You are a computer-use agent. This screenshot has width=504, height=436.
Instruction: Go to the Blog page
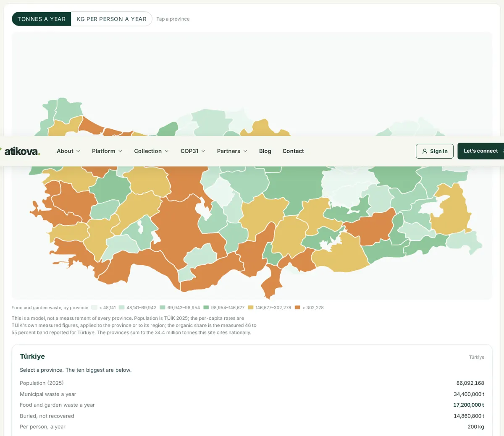[x=265, y=151]
